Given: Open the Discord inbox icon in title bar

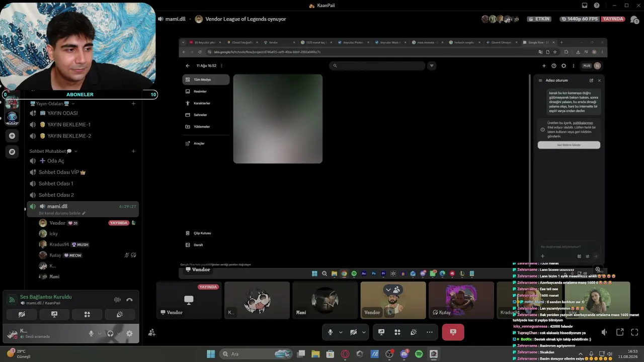Looking at the screenshot, I should (585, 6).
